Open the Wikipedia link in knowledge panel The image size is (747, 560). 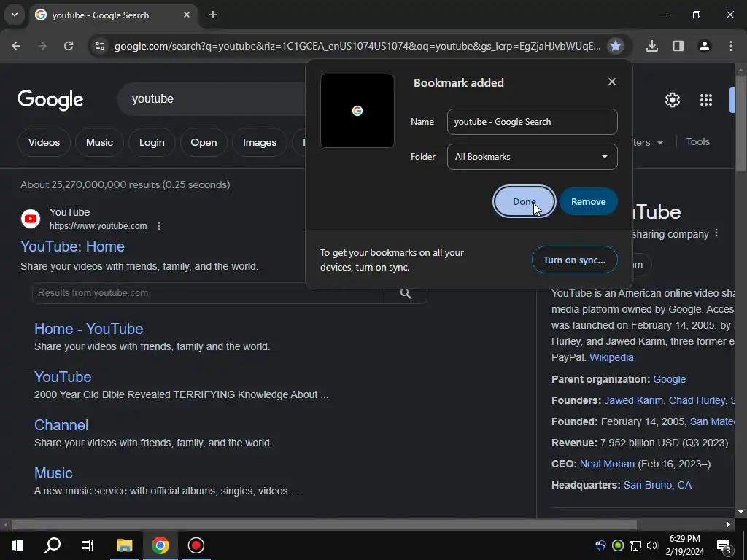(611, 357)
